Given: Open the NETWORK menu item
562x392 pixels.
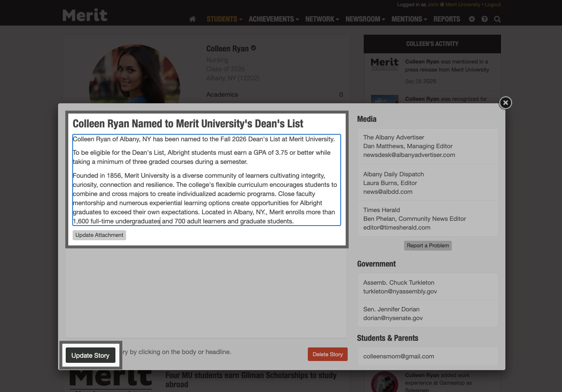Looking at the screenshot, I should 320,19.
